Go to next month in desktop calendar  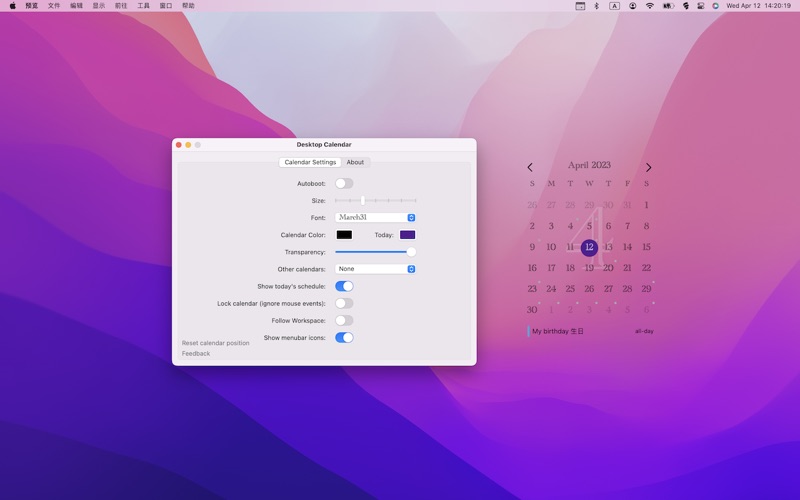tap(648, 167)
